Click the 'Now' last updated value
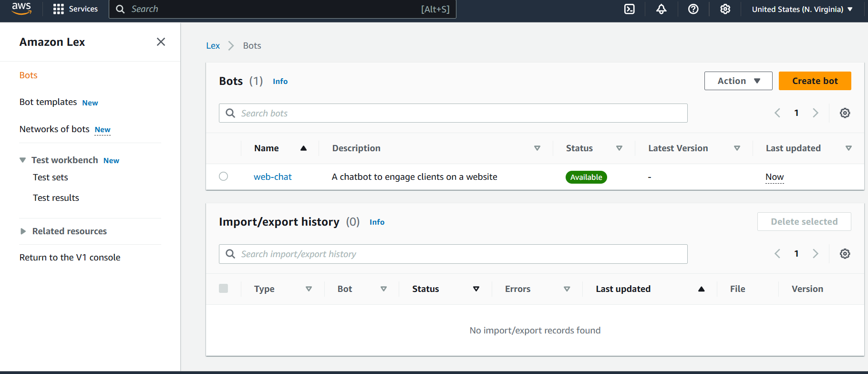The height and width of the screenshot is (374, 868). (775, 177)
